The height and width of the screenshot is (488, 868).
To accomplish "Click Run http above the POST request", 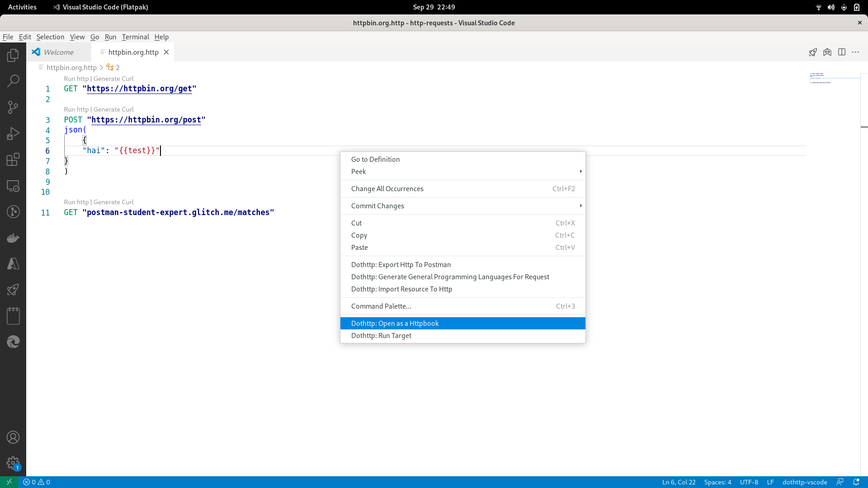I will pos(76,109).
